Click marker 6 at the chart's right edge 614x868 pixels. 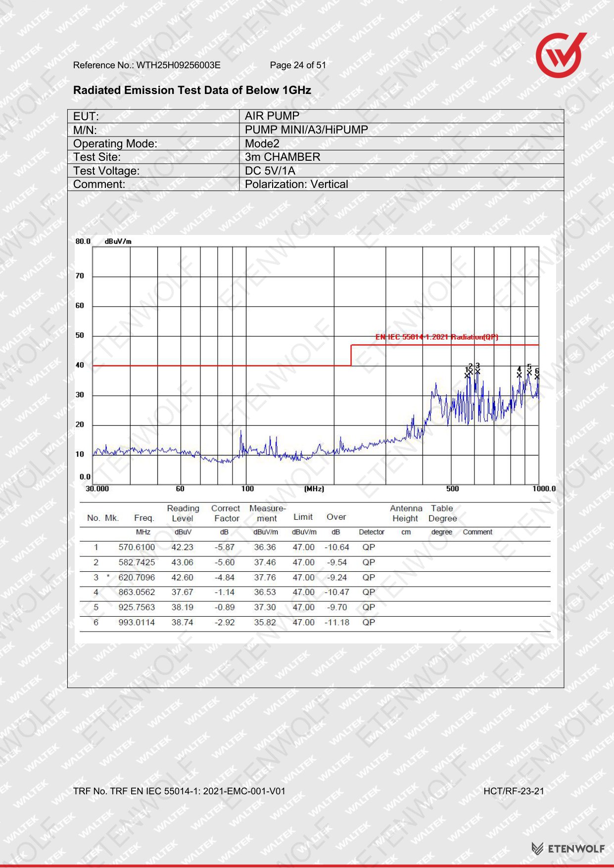[537, 373]
